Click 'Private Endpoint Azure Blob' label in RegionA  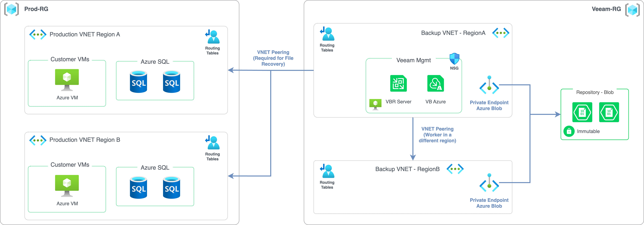click(x=489, y=105)
